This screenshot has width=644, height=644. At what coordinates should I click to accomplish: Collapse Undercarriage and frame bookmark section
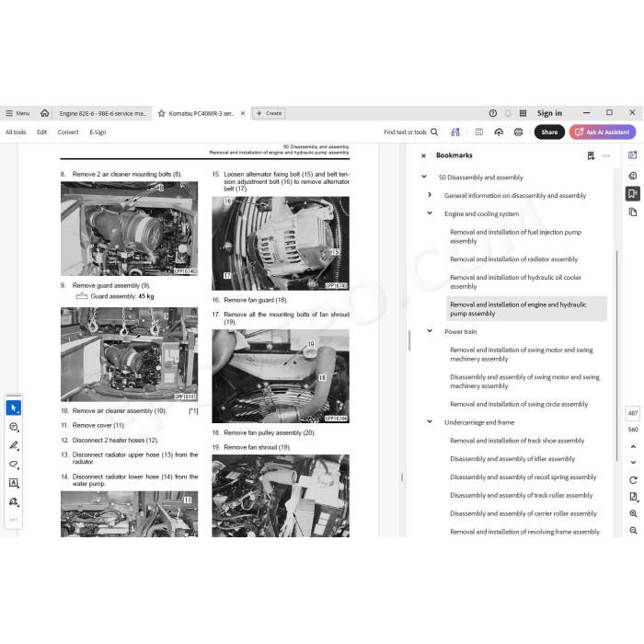click(430, 421)
